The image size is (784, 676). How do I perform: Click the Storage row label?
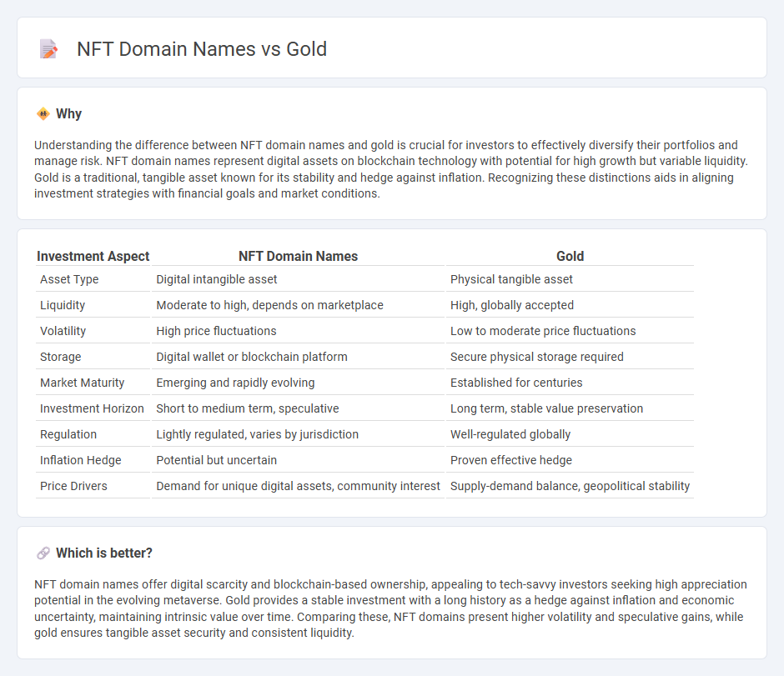(x=61, y=357)
